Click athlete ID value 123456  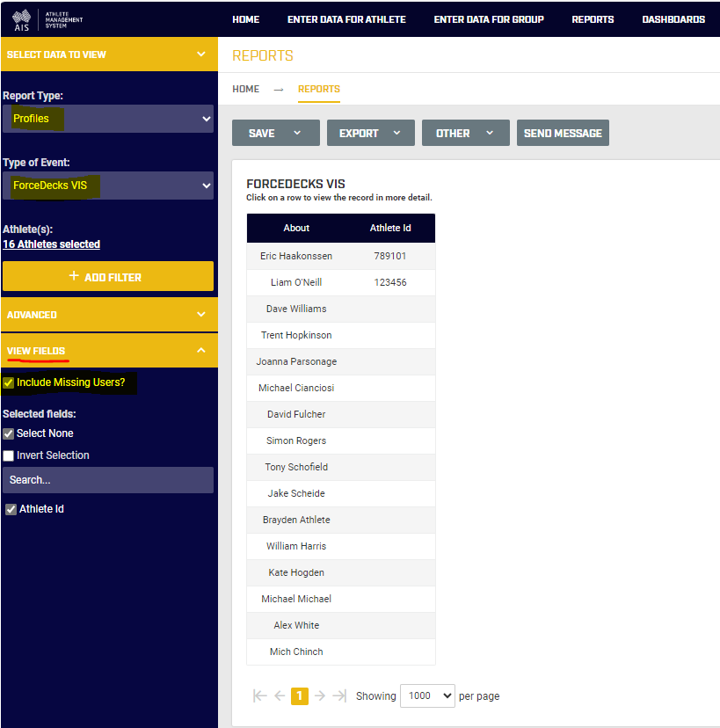(x=390, y=282)
